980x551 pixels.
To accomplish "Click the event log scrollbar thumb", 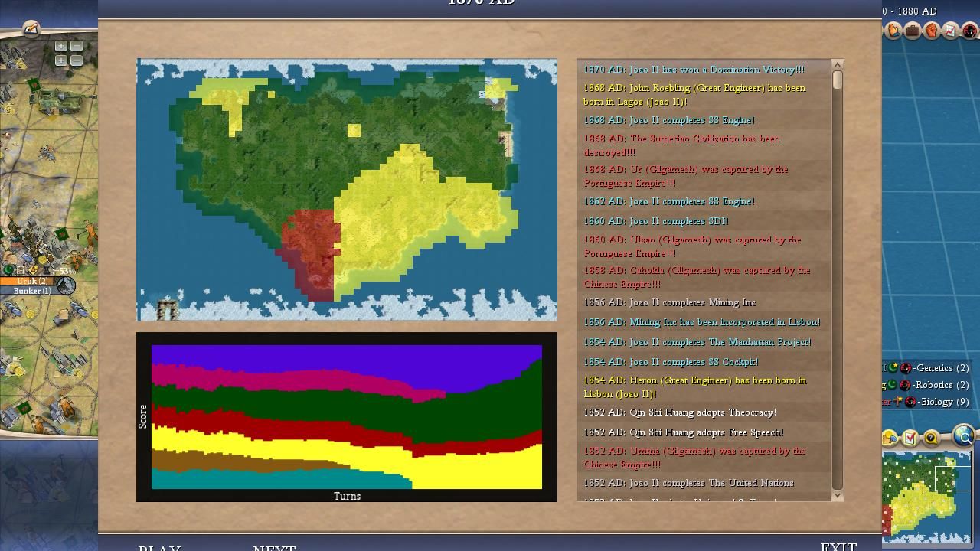I will click(x=837, y=80).
